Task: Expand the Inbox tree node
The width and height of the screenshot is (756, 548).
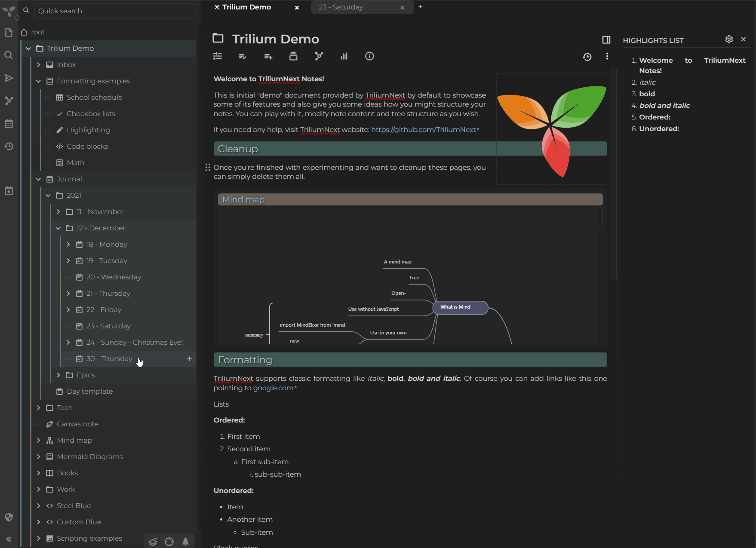Action: [x=38, y=64]
